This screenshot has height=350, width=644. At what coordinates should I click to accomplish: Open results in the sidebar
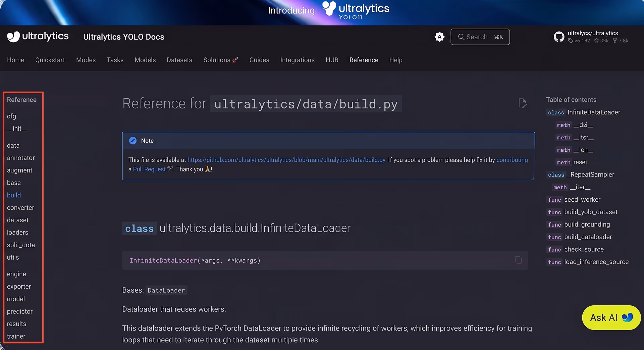(16, 324)
